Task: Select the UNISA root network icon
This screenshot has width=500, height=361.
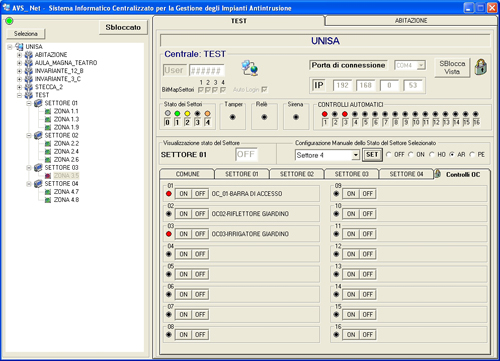Action: coord(19,47)
